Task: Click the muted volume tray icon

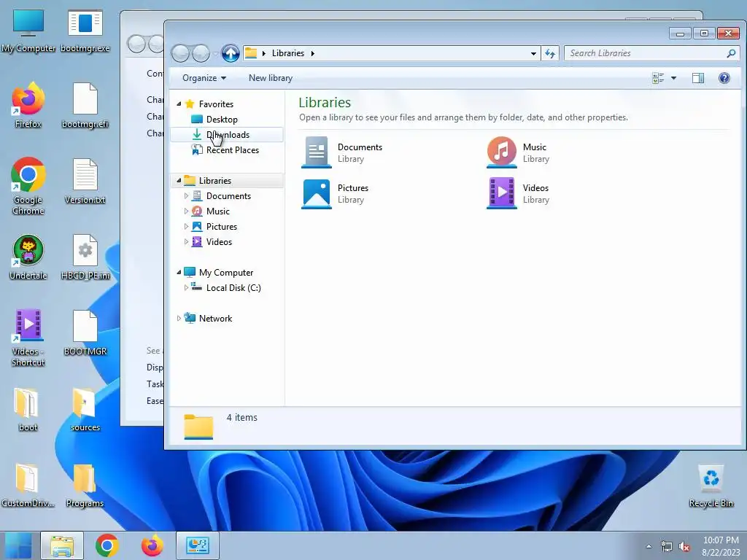Action: [684, 547]
